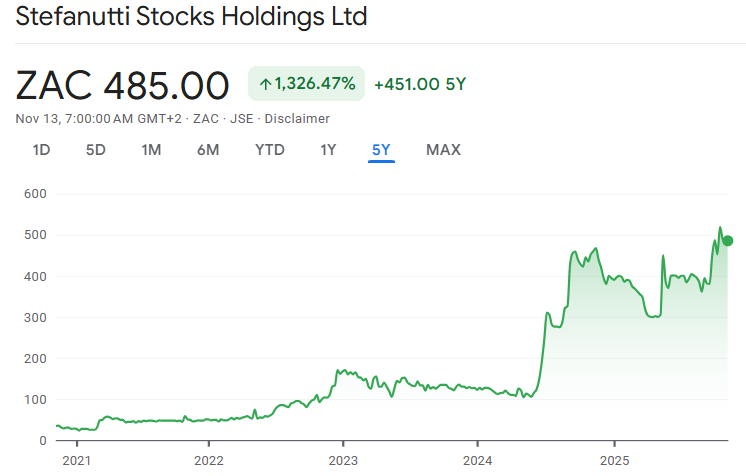Click the Stefanutti Stocks Holdings Ltd title

[x=191, y=17]
